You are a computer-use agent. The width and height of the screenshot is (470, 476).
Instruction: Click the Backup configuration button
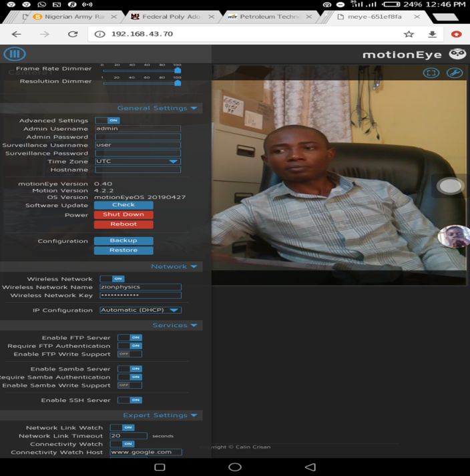(124, 241)
